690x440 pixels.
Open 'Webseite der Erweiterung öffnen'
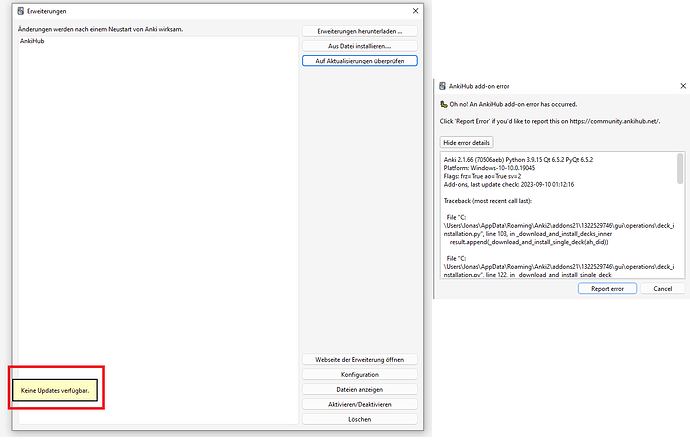pos(360,359)
